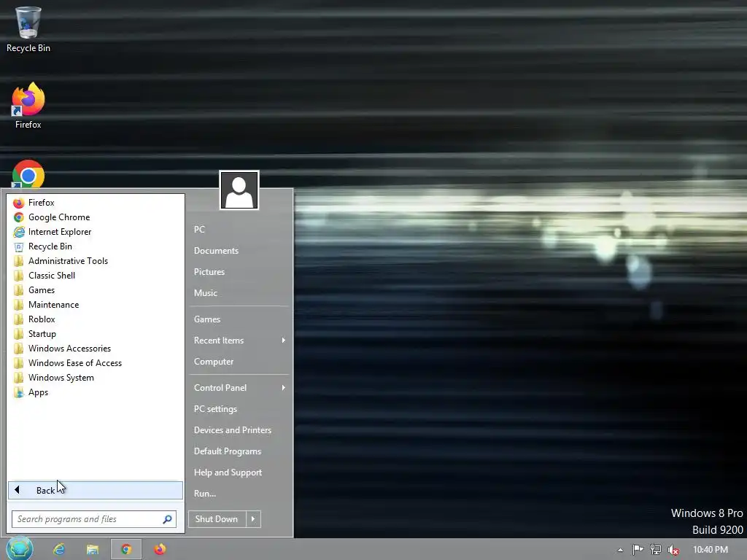Screen dimensions: 747x560
Task: Expand Windows Ease of Access folder
Action: coord(96,363)
